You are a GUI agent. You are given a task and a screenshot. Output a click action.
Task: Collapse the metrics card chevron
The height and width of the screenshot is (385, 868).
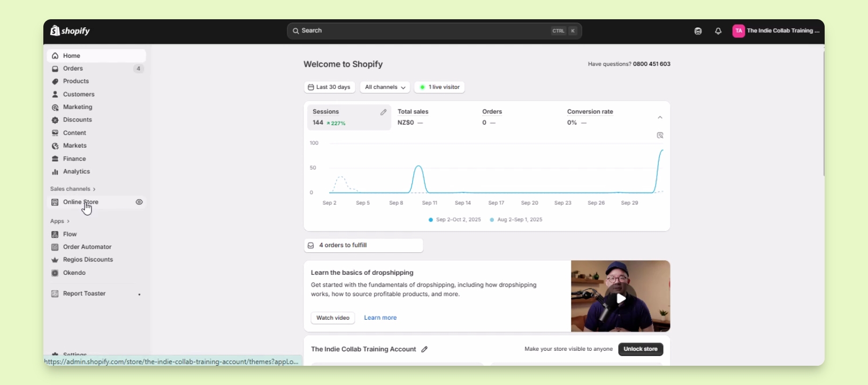[660, 118]
